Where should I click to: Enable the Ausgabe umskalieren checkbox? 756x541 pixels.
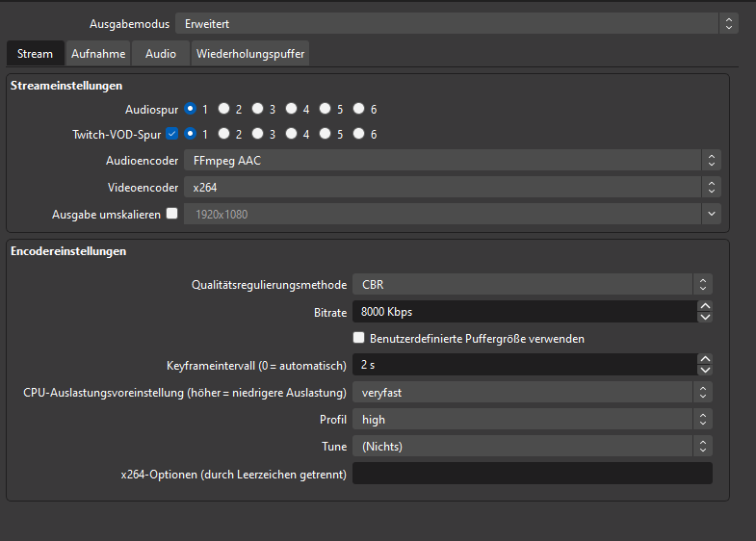click(171, 214)
